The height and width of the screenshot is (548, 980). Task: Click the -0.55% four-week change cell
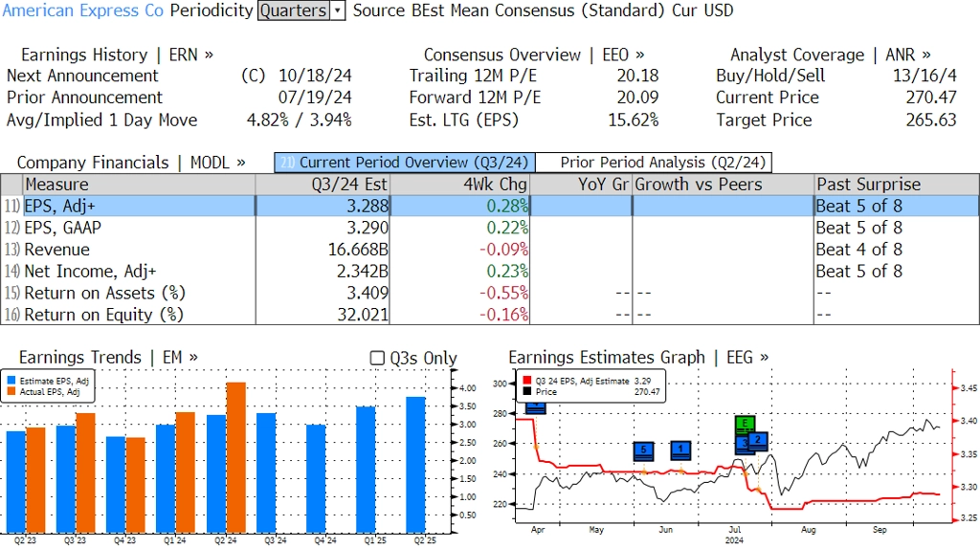(x=503, y=293)
